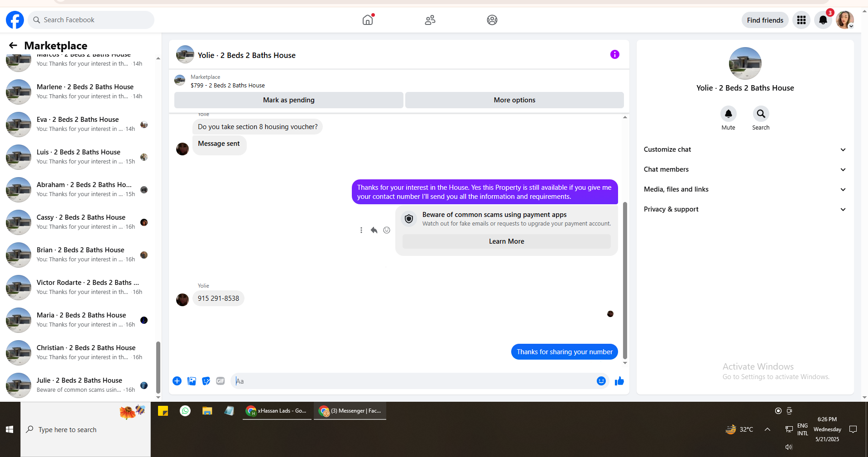
Task: Open Yolie listing thumbnail in right panel
Action: point(745,63)
